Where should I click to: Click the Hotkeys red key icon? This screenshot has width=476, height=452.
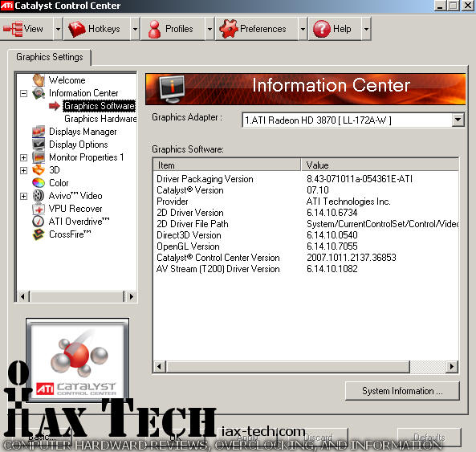click(x=77, y=29)
